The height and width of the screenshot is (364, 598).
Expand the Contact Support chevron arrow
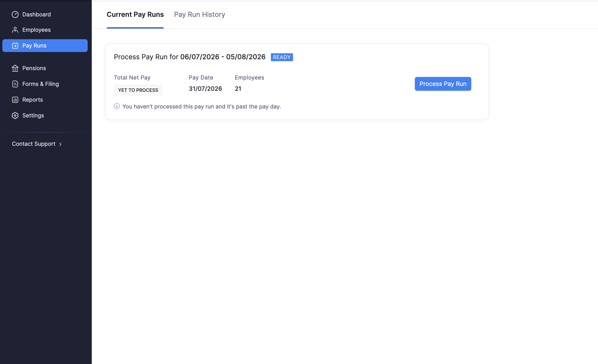60,144
